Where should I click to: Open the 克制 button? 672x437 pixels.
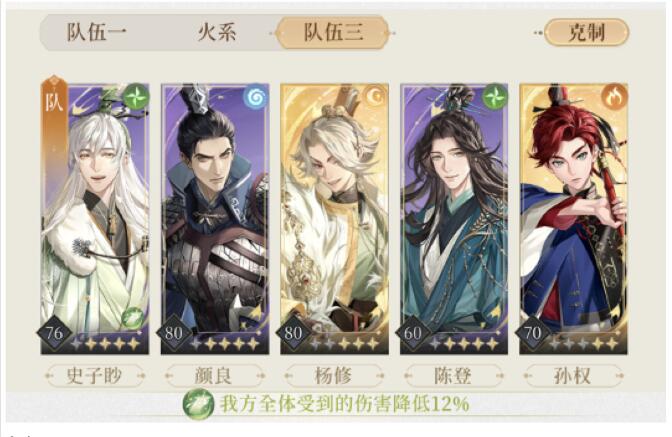586,32
